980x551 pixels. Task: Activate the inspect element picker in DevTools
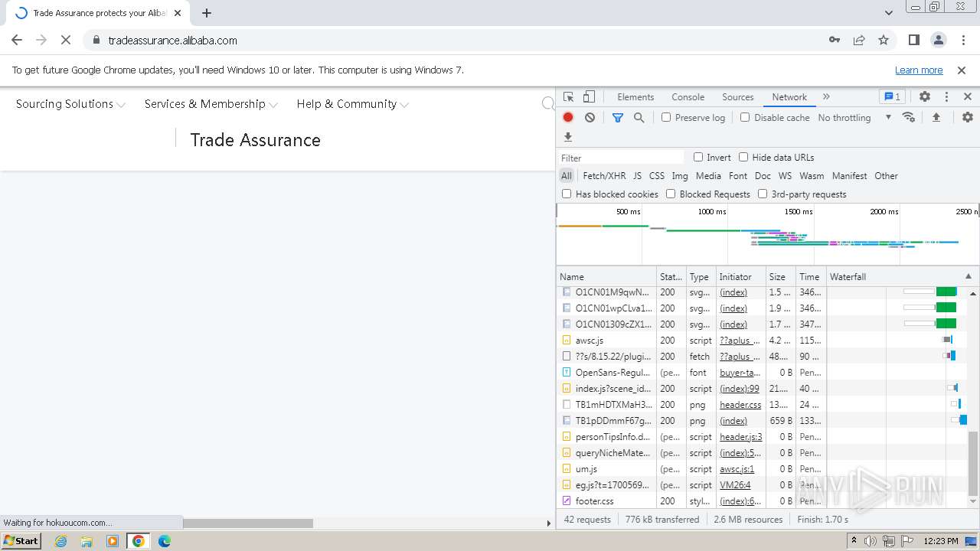coord(568,97)
